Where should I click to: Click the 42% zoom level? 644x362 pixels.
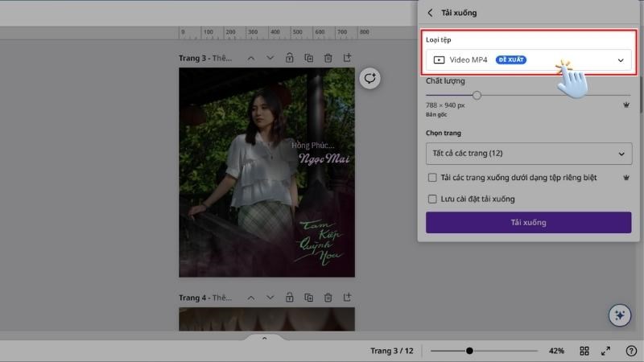pos(556,351)
